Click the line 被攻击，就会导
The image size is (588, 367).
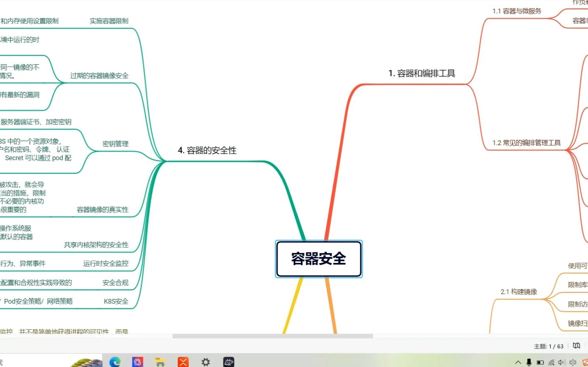22,185
